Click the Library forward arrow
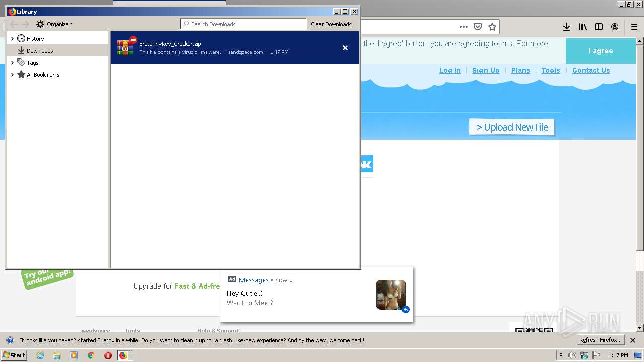 (x=25, y=24)
